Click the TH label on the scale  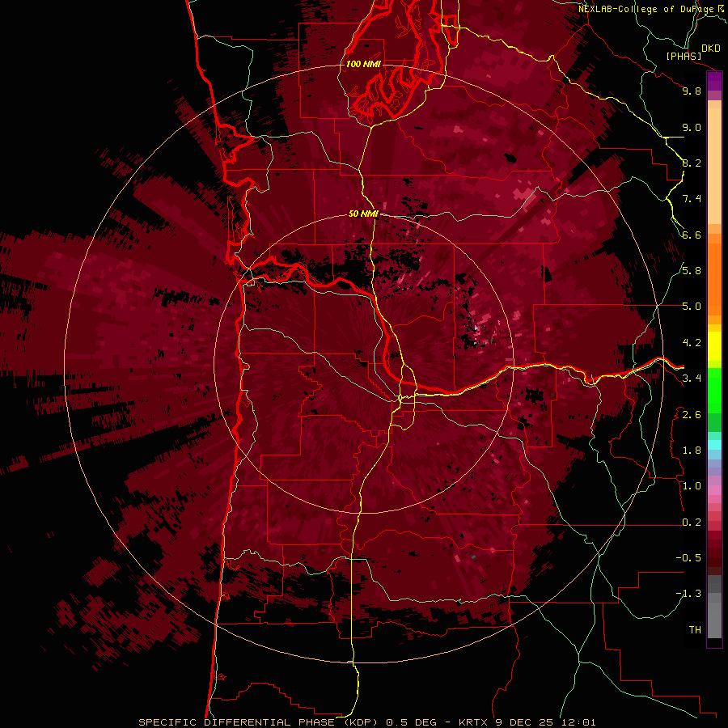(695, 629)
